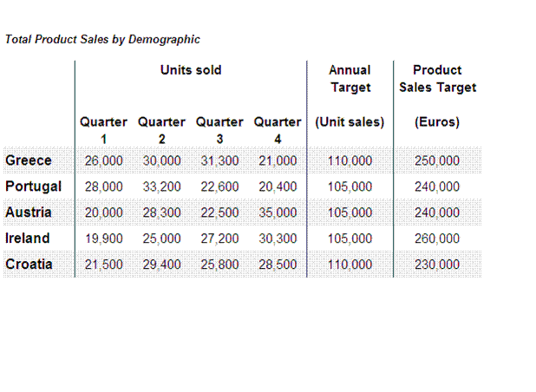Select Austria's Quarter 4 value 35,000
Image resolution: width=536 pixels, height=392 pixels.
pyautogui.click(x=278, y=212)
